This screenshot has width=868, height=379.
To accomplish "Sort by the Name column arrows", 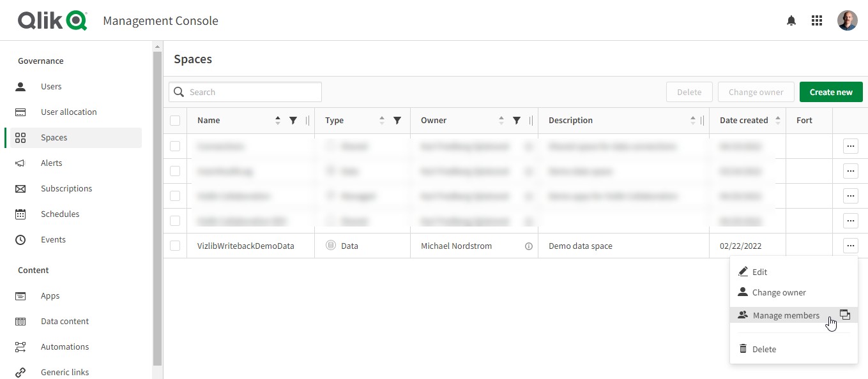I will (278, 120).
